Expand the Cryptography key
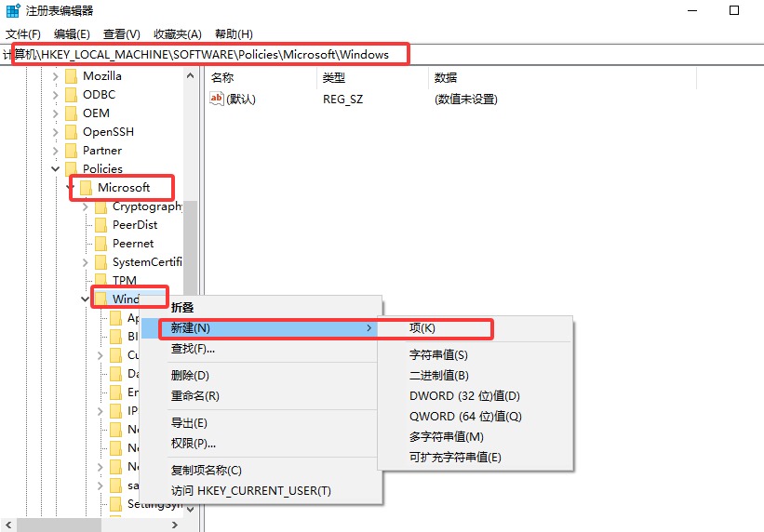The height and width of the screenshot is (532, 764). (x=86, y=207)
